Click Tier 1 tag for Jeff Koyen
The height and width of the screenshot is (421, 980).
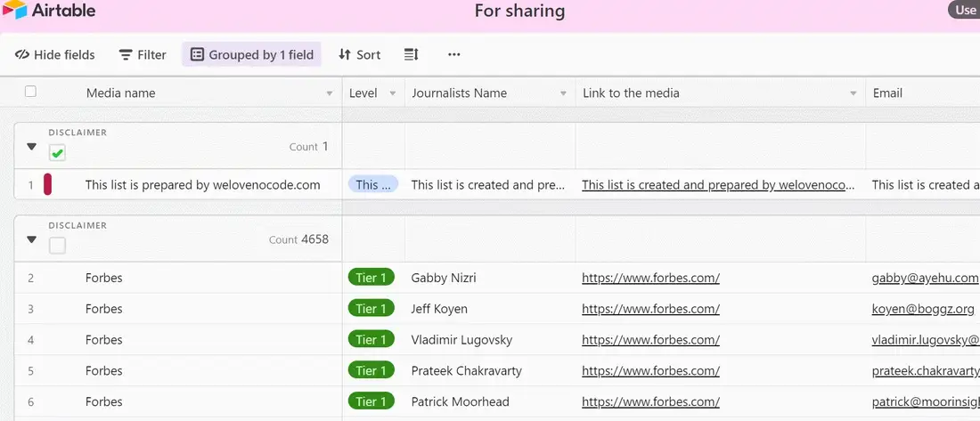coord(372,309)
